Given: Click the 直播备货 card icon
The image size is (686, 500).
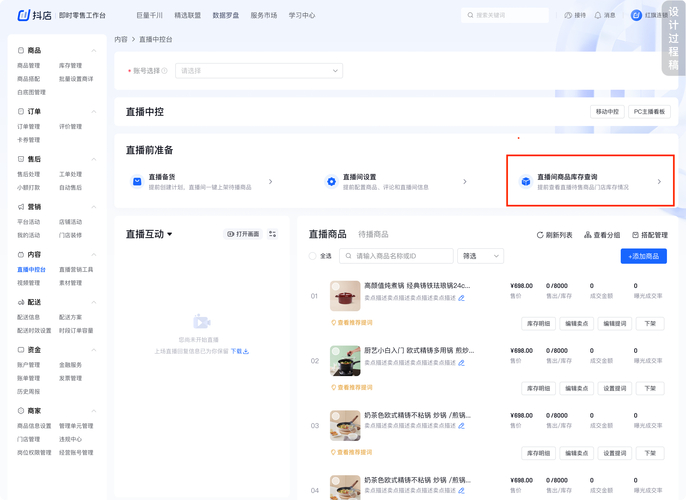Looking at the screenshot, I should tap(137, 181).
